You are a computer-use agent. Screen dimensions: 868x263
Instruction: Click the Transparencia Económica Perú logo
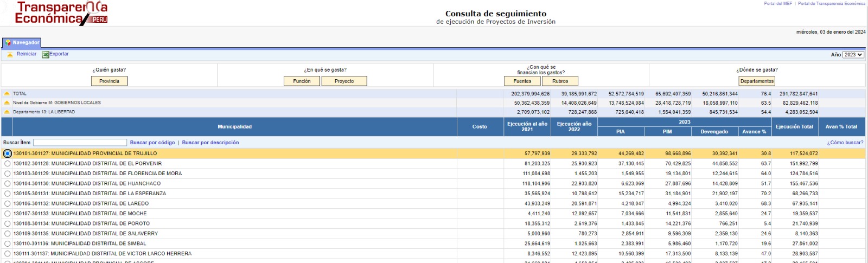[61, 13]
